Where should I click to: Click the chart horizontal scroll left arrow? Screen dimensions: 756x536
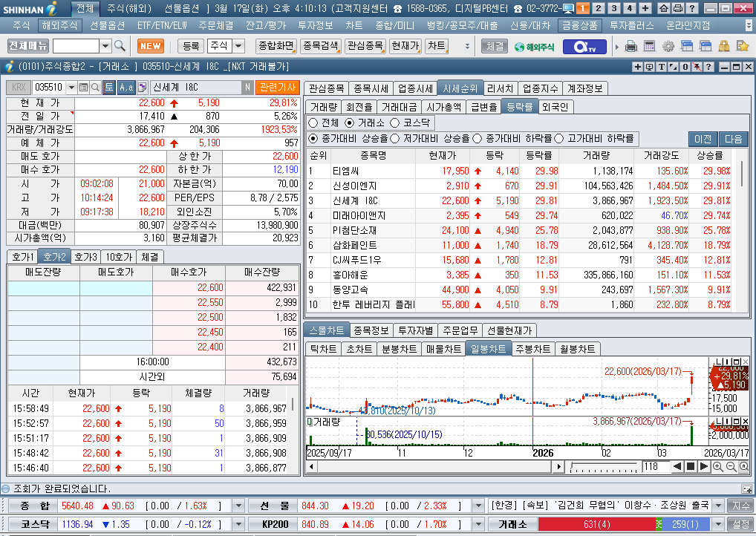(x=311, y=467)
